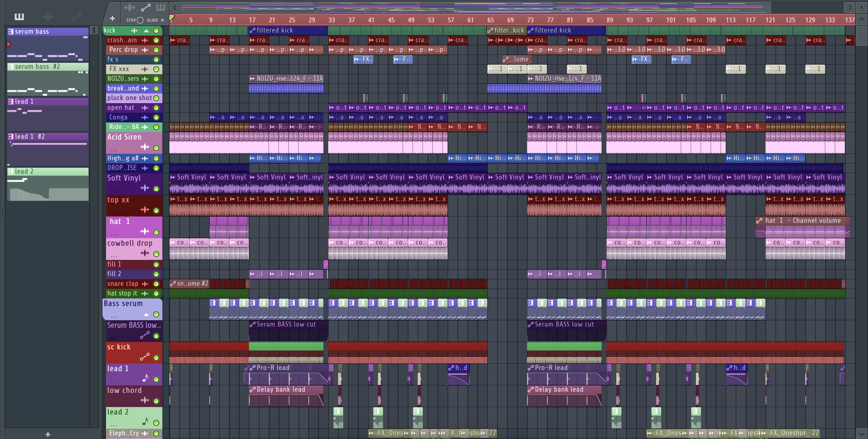Screen dimensions: 868x439
Task: Click the open hat track waveform icon
Action: click(x=145, y=108)
